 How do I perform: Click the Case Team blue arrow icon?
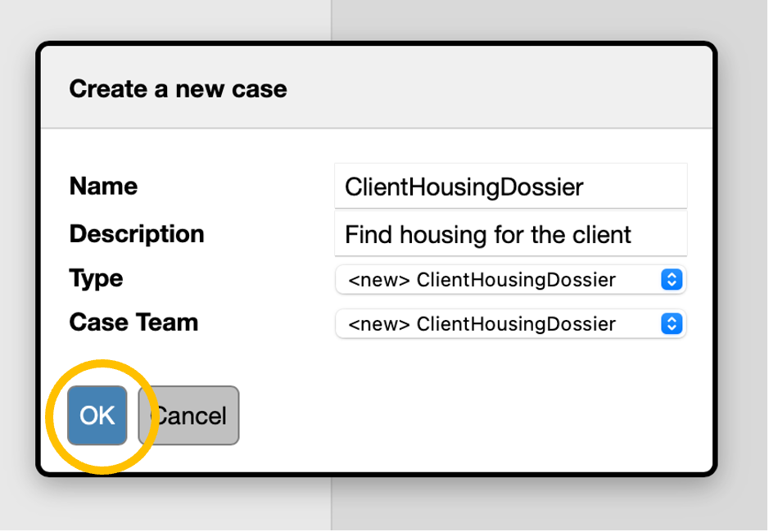pyautogui.click(x=671, y=324)
